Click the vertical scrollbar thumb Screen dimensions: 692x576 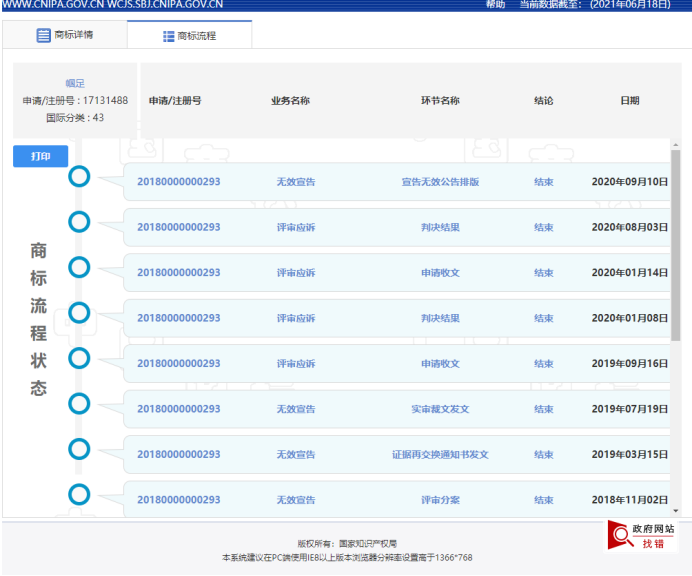tap(676, 245)
